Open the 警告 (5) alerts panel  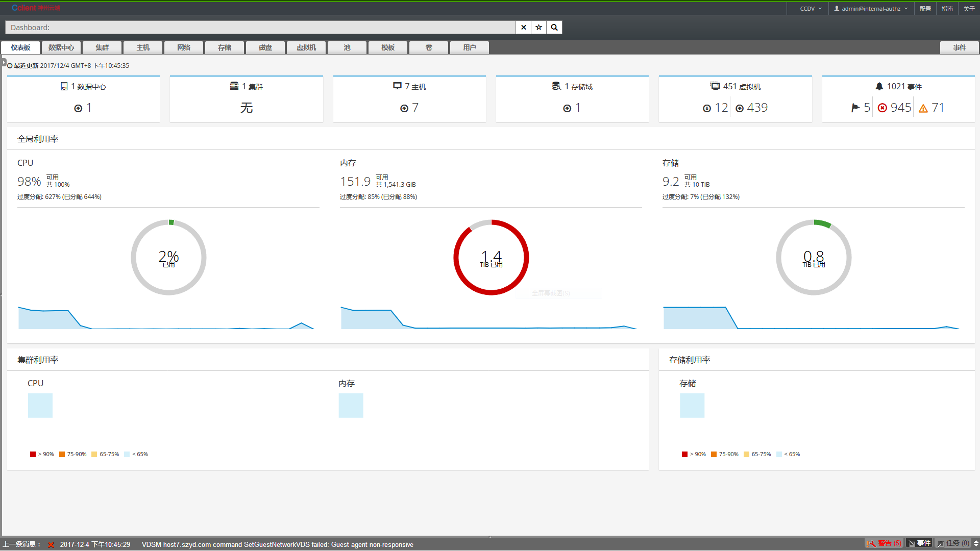[884, 543]
